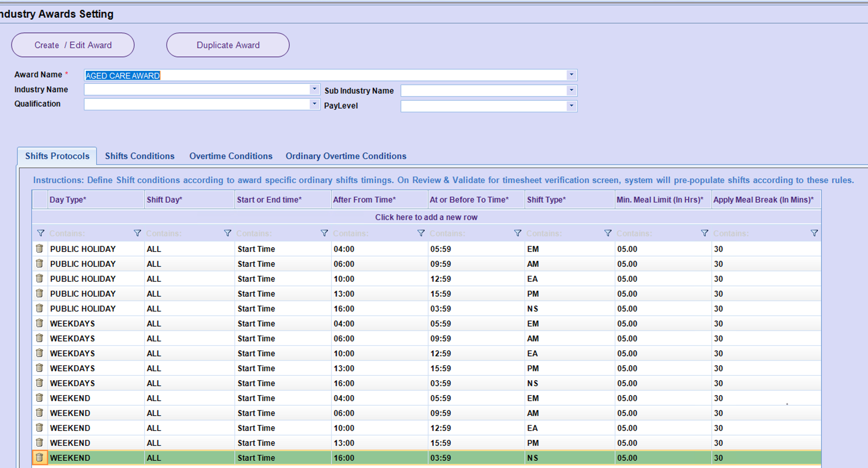Click filter icon for Apply Meal Break column
The width and height of the screenshot is (868, 468).
pyautogui.click(x=814, y=233)
